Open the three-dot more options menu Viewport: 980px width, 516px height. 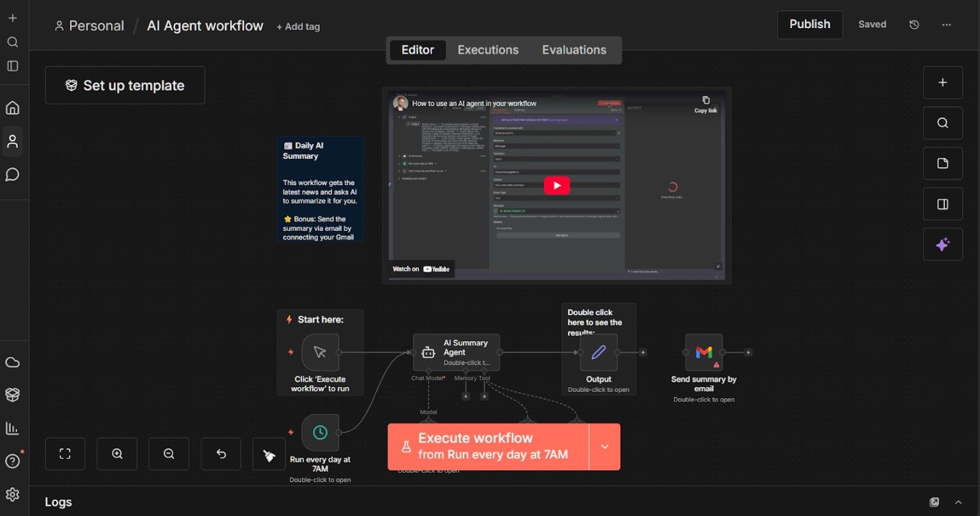(946, 25)
